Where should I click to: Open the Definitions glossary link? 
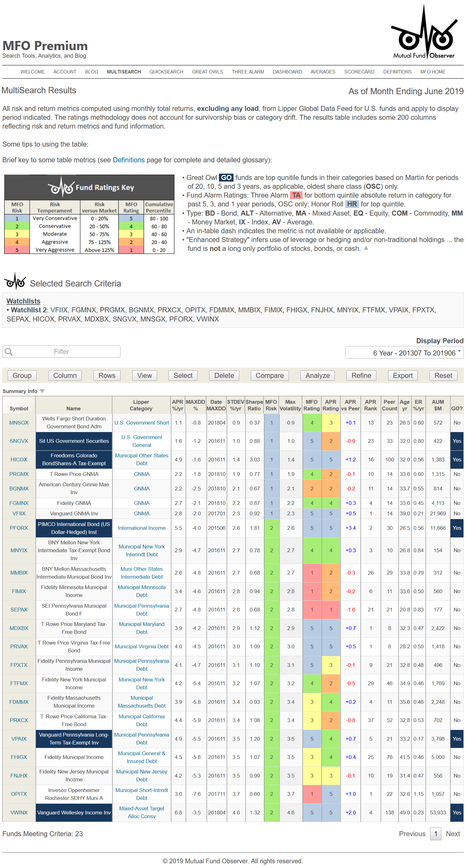[x=128, y=160]
